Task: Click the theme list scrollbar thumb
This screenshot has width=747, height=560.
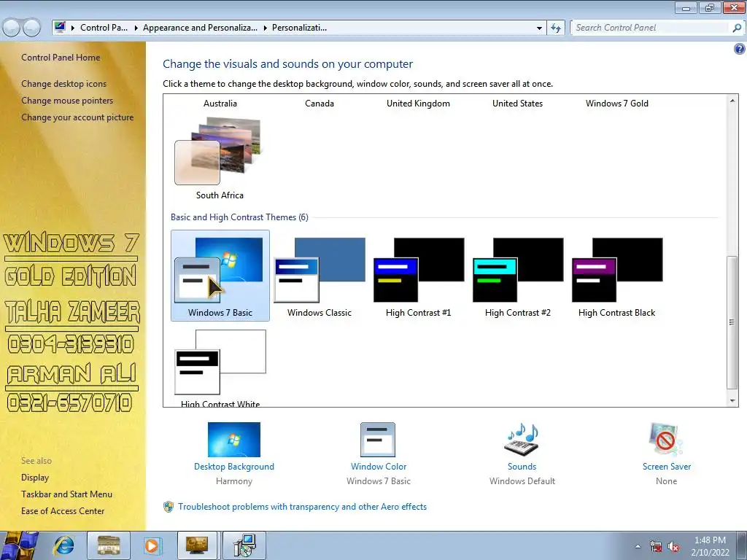Action: click(x=732, y=322)
